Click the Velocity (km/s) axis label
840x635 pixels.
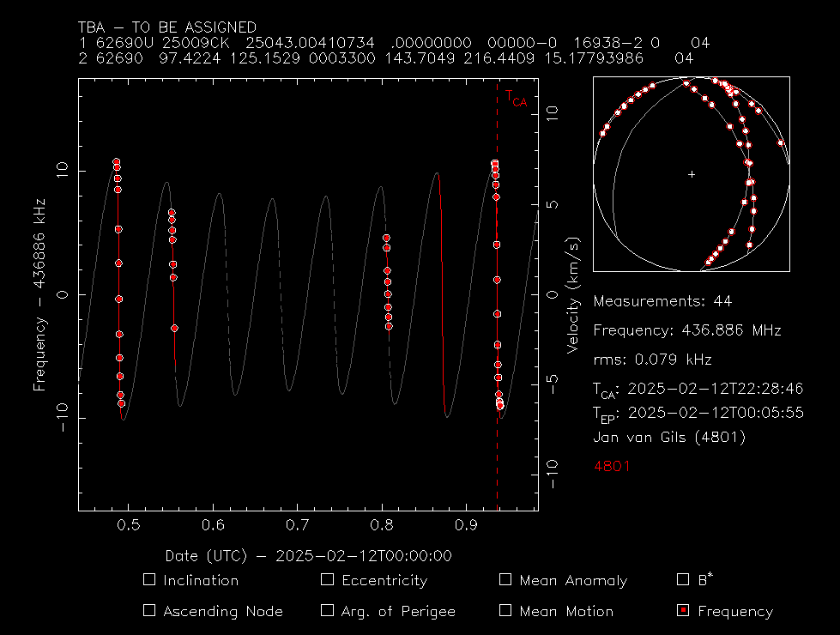point(574,294)
